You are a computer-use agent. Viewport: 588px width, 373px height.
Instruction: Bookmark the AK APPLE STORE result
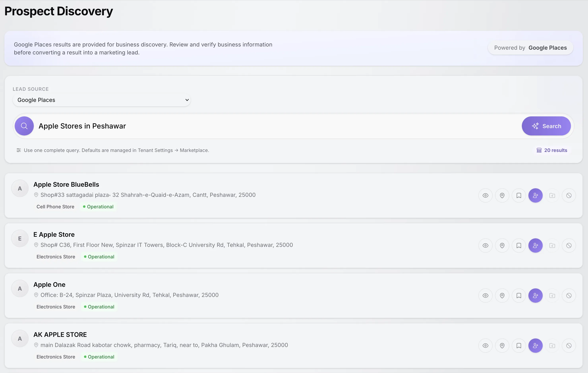519,346
